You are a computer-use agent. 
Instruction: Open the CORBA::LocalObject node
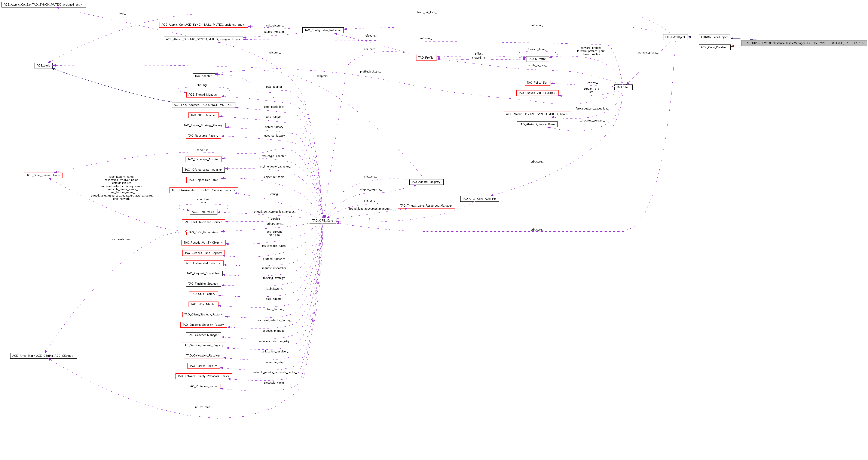point(714,37)
